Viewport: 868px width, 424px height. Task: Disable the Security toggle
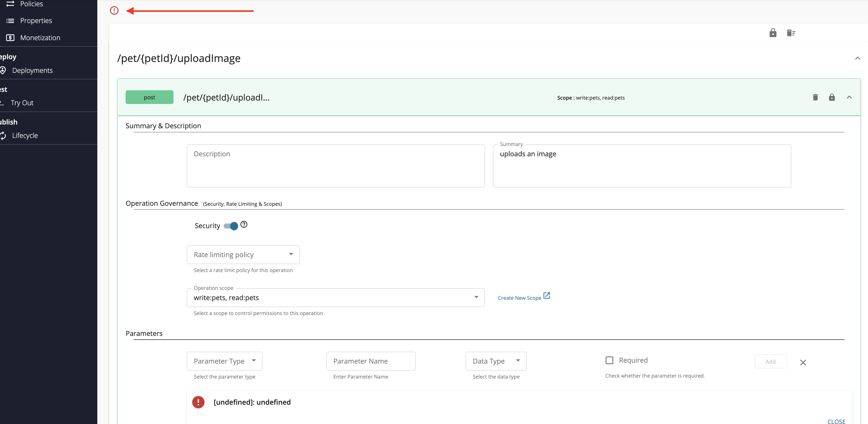[231, 226]
